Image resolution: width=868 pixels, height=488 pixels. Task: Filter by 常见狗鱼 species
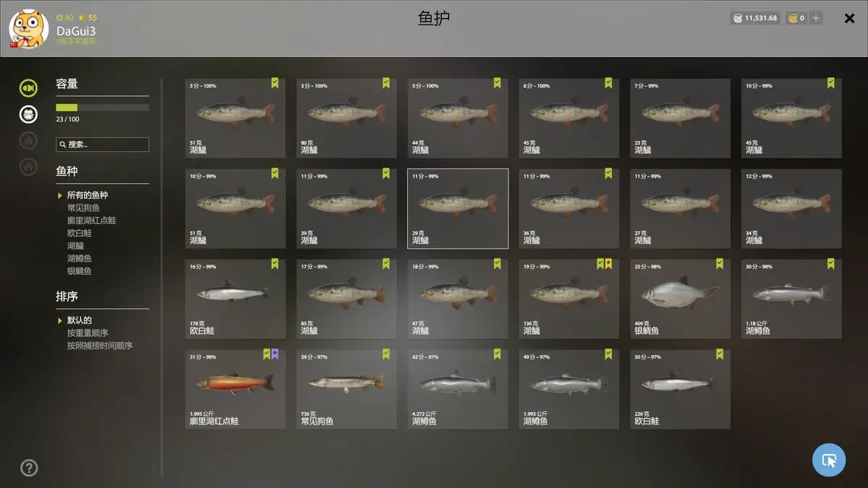(x=83, y=207)
